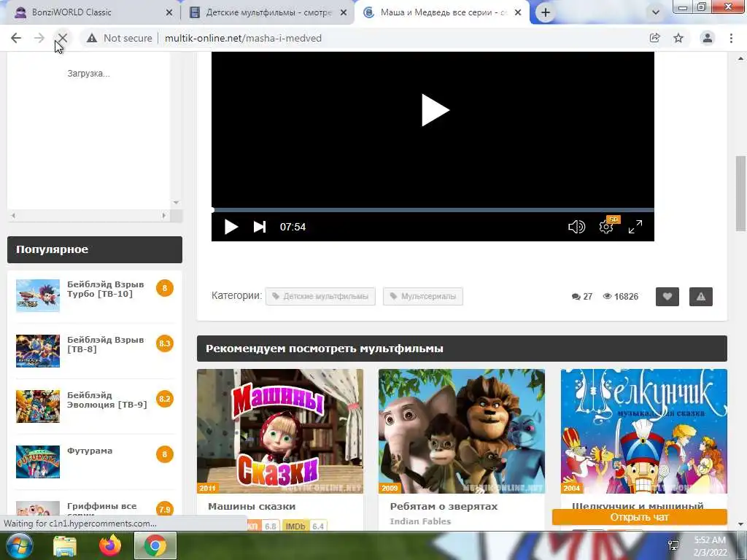Image resolution: width=747 pixels, height=560 pixels.
Task: Click the Not secure warning indicator
Action: (x=120, y=38)
